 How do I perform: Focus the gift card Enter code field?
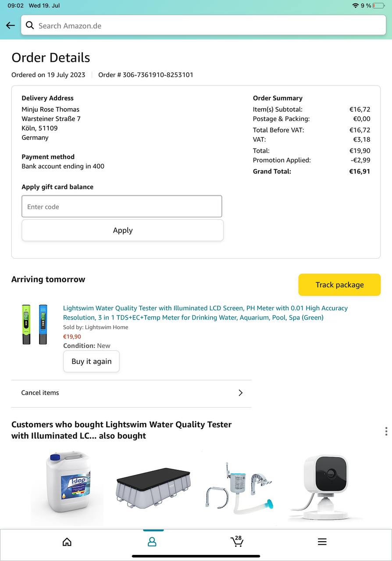point(122,206)
